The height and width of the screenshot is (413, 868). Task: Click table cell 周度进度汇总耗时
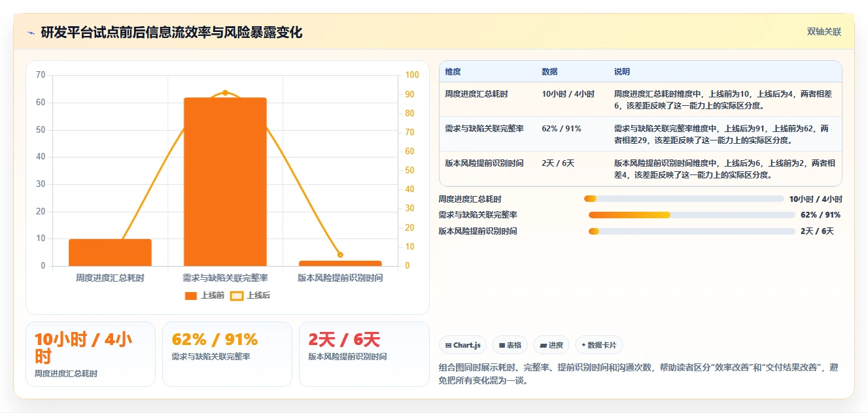[x=476, y=94]
